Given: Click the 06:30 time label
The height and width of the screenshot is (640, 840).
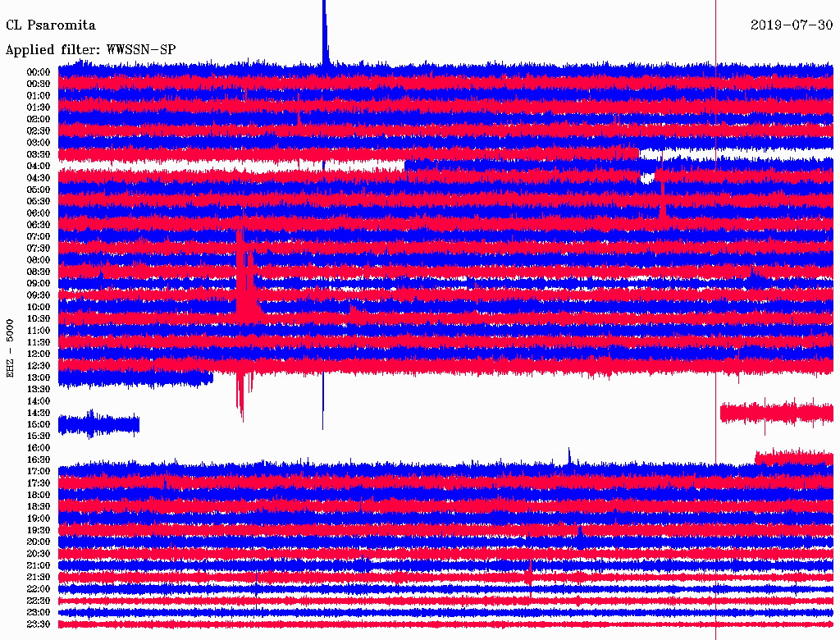Looking at the screenshot, I should (x=39, y=225).
